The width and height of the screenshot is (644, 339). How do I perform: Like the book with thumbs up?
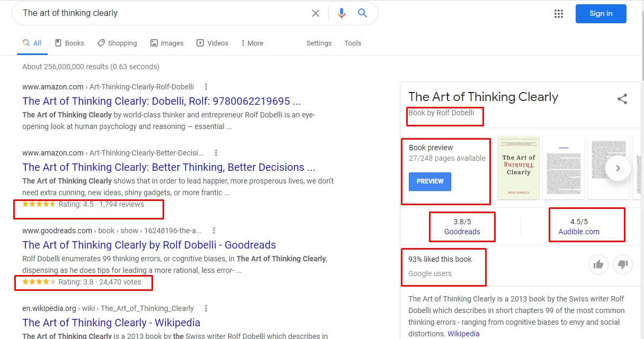coord(598,264)
